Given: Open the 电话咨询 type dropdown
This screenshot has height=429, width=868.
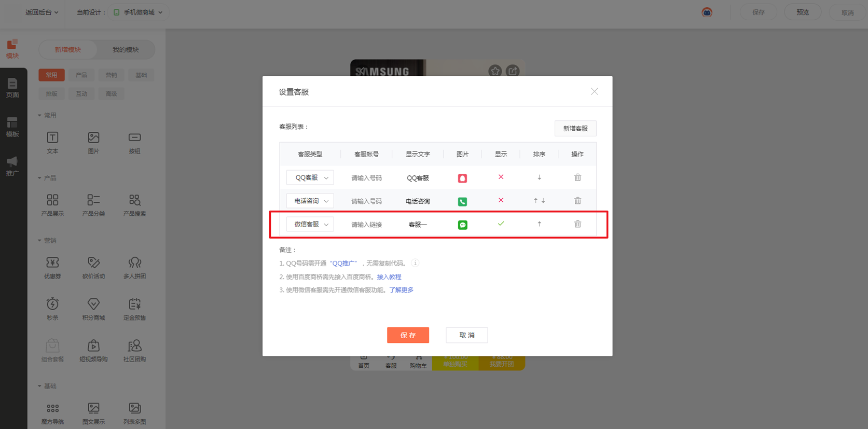Looking at the screenshot, I should click(310, 201).
